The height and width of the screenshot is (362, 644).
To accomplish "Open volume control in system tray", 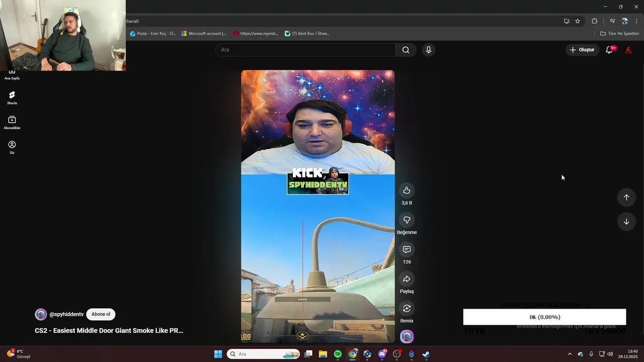I will (x=610, y=354).
